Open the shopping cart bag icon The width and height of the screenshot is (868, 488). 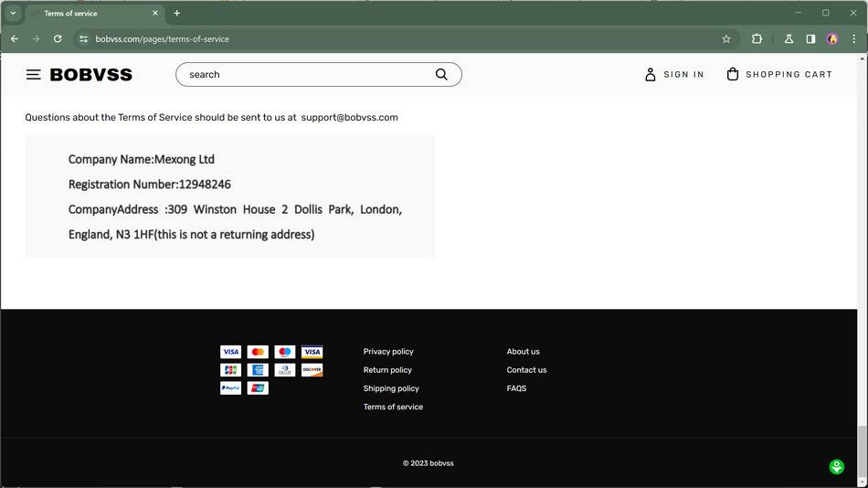[x=733, y=74]
